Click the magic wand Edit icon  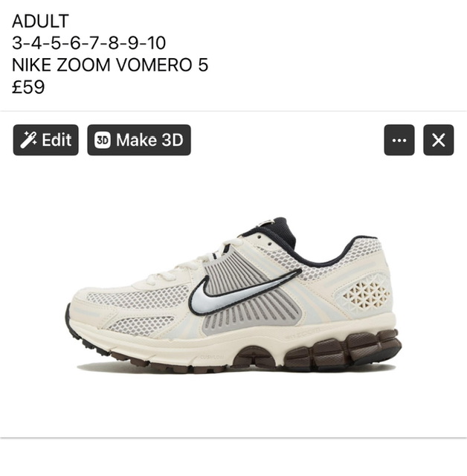28,140
